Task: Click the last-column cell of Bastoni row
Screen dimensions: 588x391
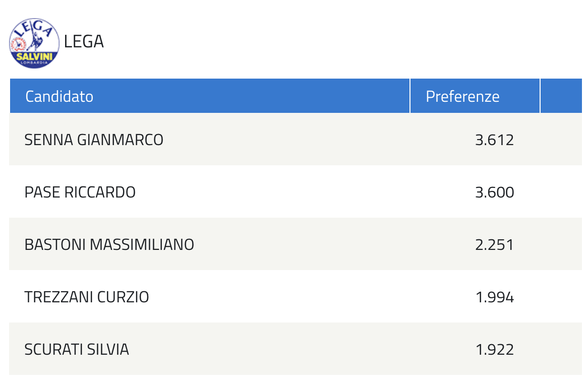Action: [561, 244]
